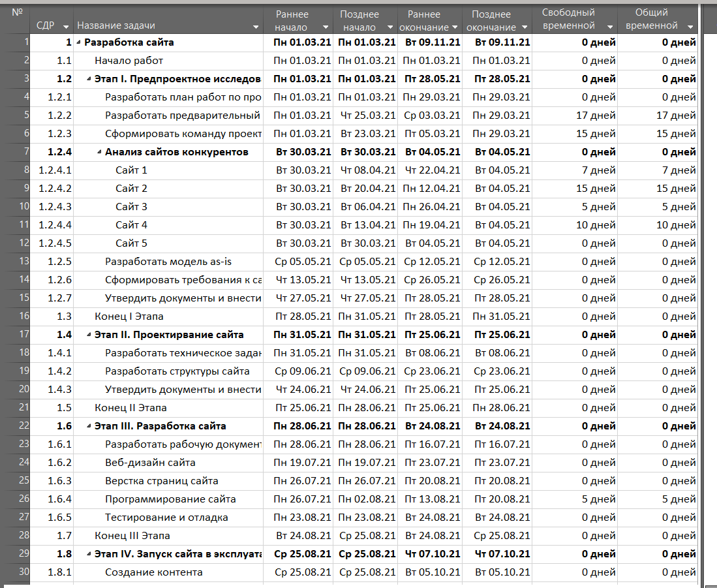The height and width of the screenshot is (588, 717).
Task: Select task Разработать план работ по про
Action: click(183, 97)
